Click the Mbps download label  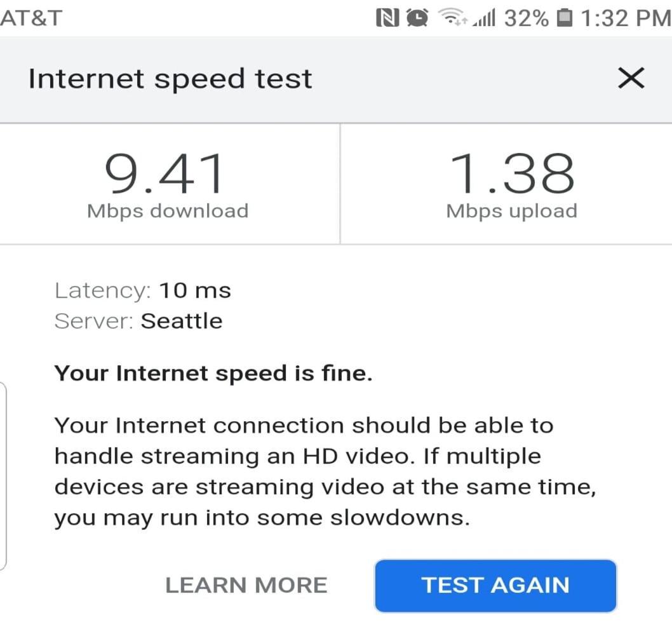tap(168, 210)
